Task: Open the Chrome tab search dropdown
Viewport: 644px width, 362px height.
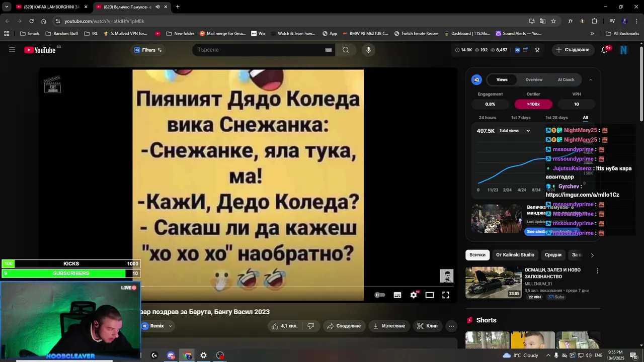Action: point(7,7)
